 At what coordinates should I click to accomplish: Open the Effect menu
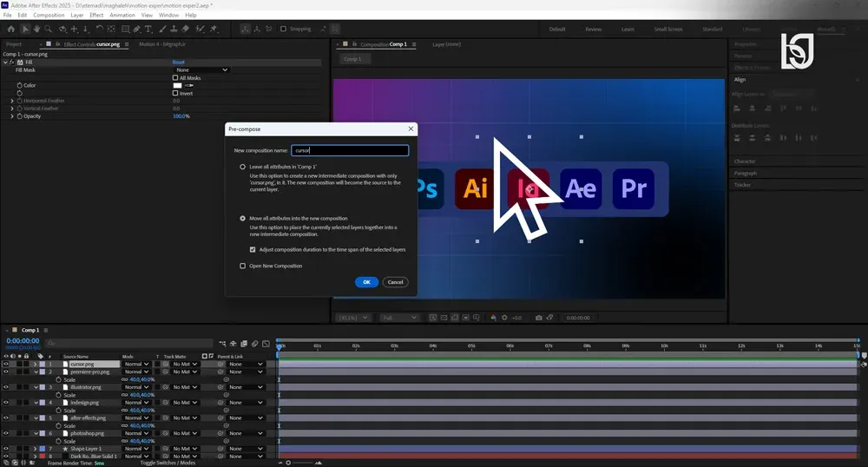click(x=96, y=15)
